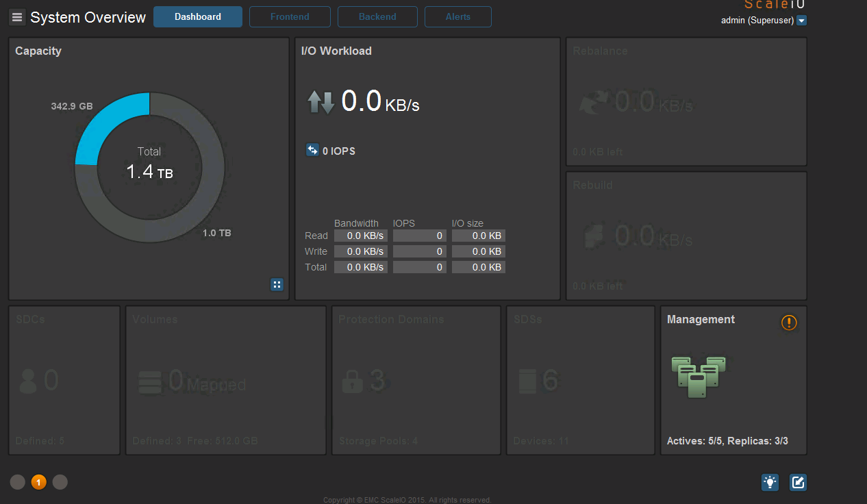
Task: Click the IOPS arrows icon in I/O Workload
Action: 312,150
